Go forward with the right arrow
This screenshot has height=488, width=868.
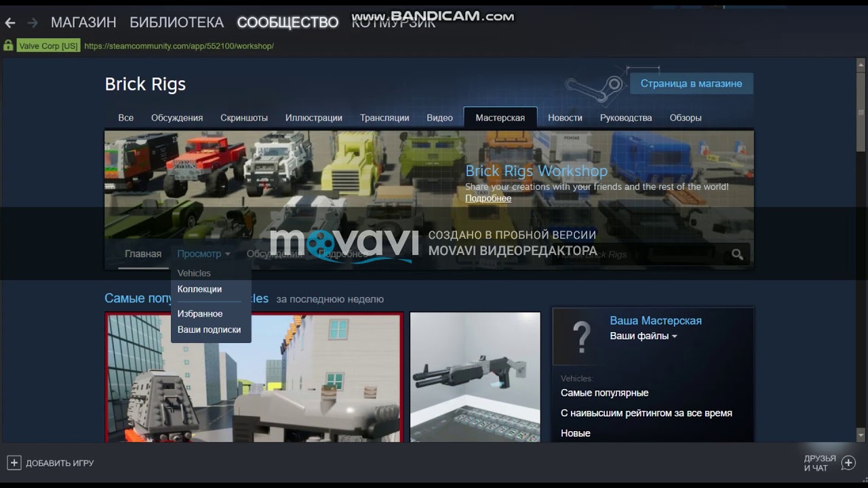coord(33,22)
